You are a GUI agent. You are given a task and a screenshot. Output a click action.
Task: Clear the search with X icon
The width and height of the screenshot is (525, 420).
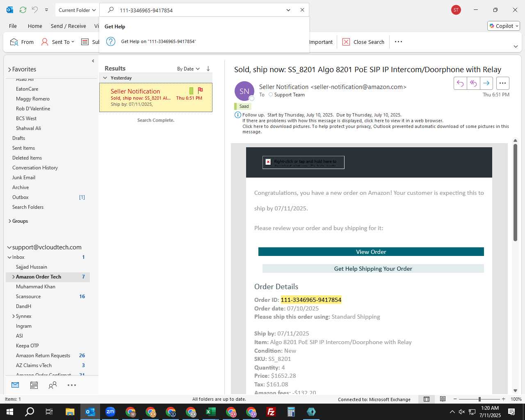tap(302, 10)
